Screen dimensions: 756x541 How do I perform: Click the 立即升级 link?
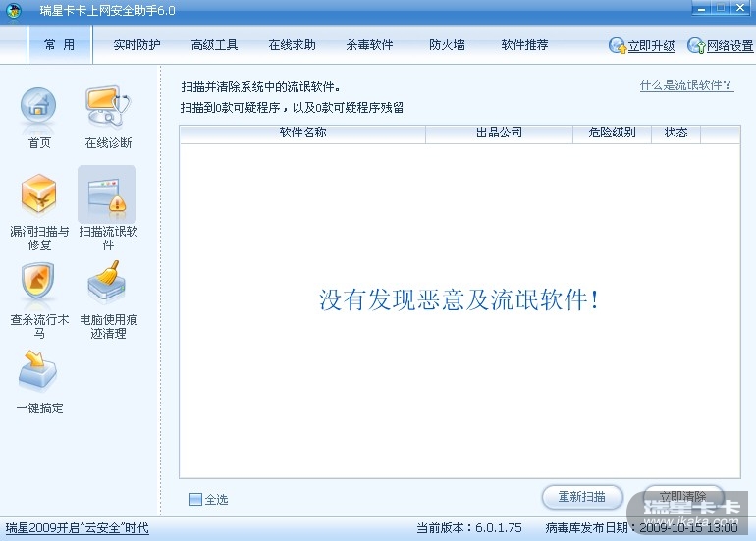(651, 46)
